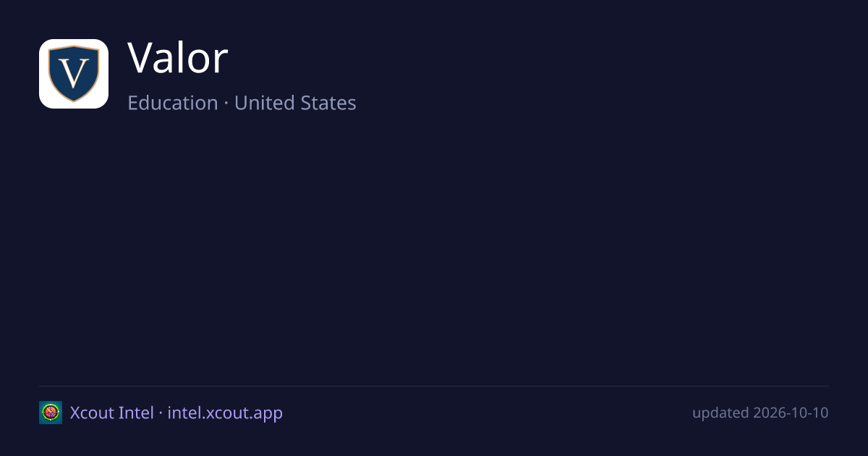868x456 pixels.
Task: Select the "Valor" title heading
Action: click(x=178, y=59)
